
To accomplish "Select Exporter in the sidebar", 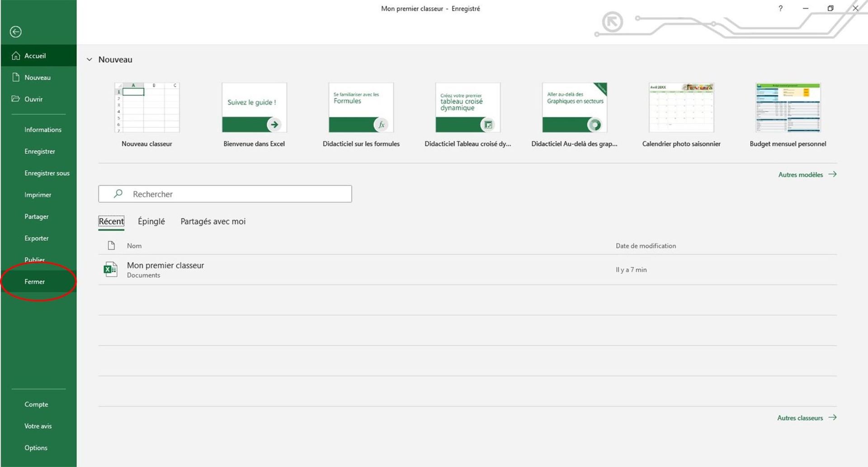I will point(38,238).
